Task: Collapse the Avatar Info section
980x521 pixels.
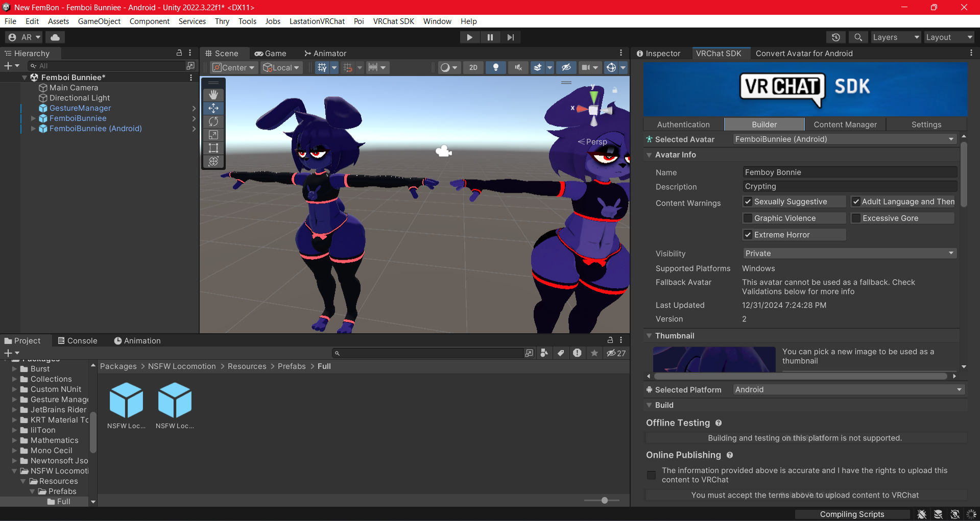Action: tap(649, 155)
